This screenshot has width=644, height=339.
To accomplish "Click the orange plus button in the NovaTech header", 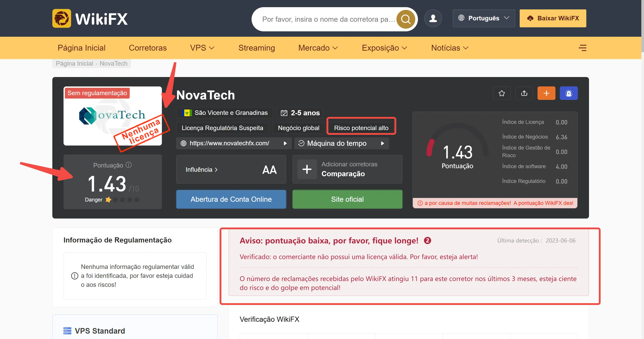I will (x=546, y=93).
